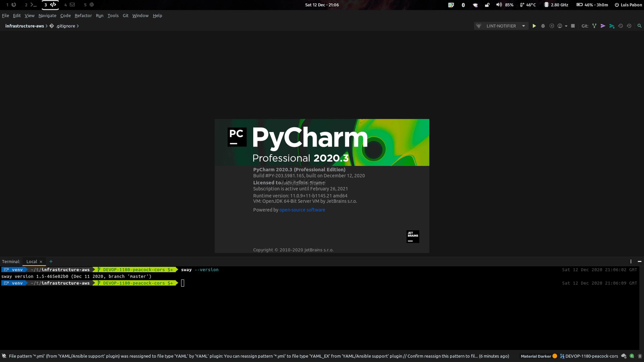Open the Window menu
644x362 pixels.
pos(140,15)
